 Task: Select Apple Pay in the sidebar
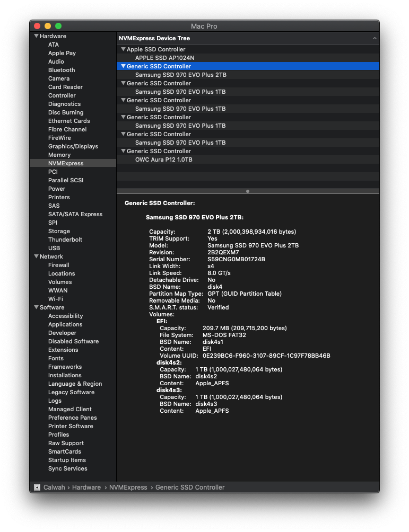pyautogui.click(x=62, y=53)
